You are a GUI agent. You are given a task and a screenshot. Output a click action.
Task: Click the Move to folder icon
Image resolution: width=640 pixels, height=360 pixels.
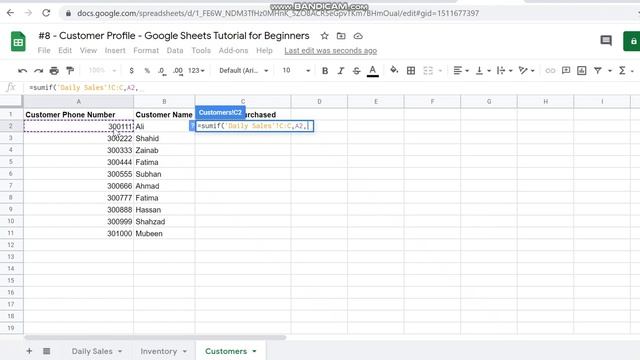pos(341,36)
